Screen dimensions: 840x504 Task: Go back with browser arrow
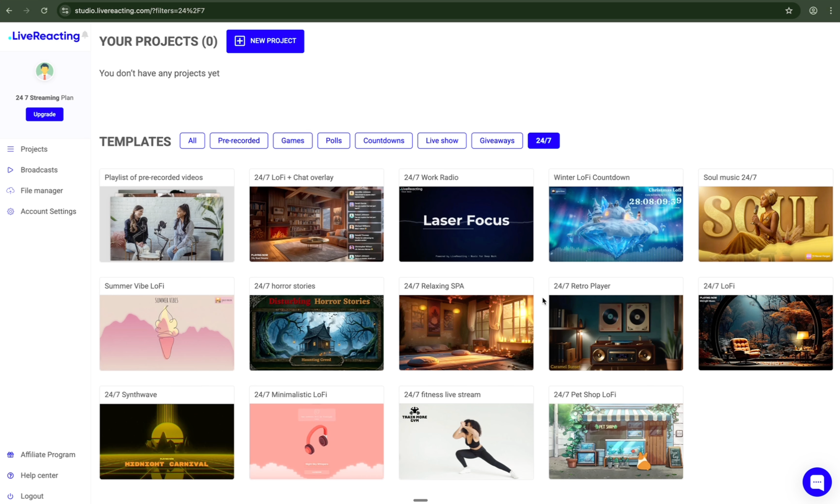pos(9,10)
